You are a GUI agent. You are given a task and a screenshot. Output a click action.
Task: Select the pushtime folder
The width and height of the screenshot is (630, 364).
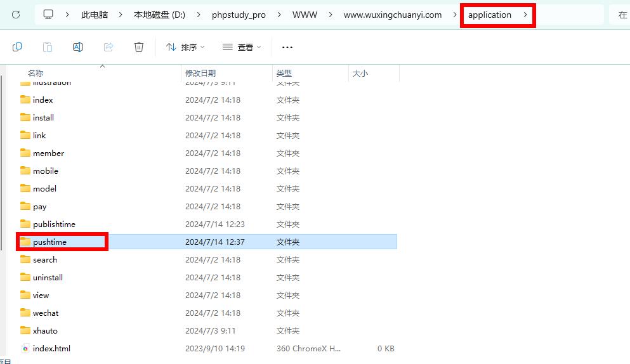pos(49,242)
